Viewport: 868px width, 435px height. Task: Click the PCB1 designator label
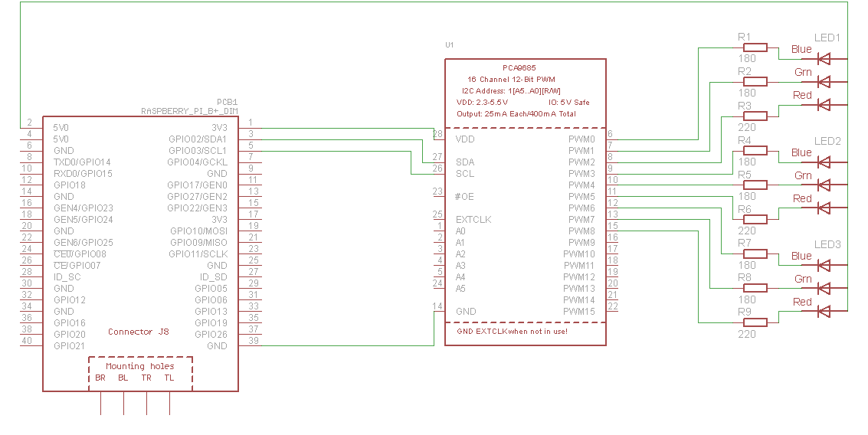point(227,103)
